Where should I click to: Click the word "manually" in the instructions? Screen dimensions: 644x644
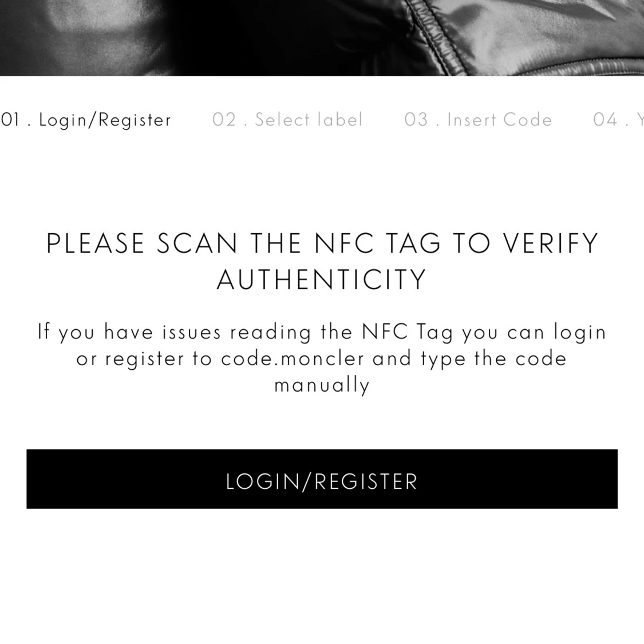[322, 385]
